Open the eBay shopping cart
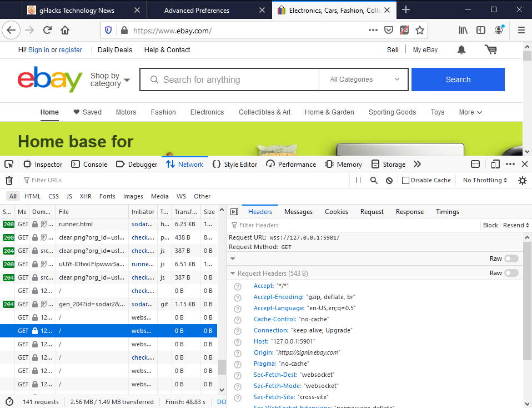The height and width of the screenshot is (408, 532). point(490,49)
